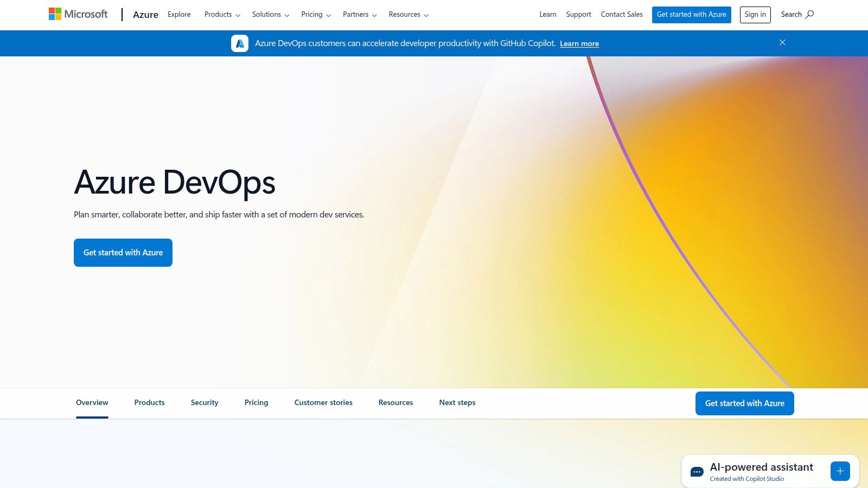This screenshot has height=488, width=868.
Task: Click the sticky bar Get started with Azure button
Action: 744,403
